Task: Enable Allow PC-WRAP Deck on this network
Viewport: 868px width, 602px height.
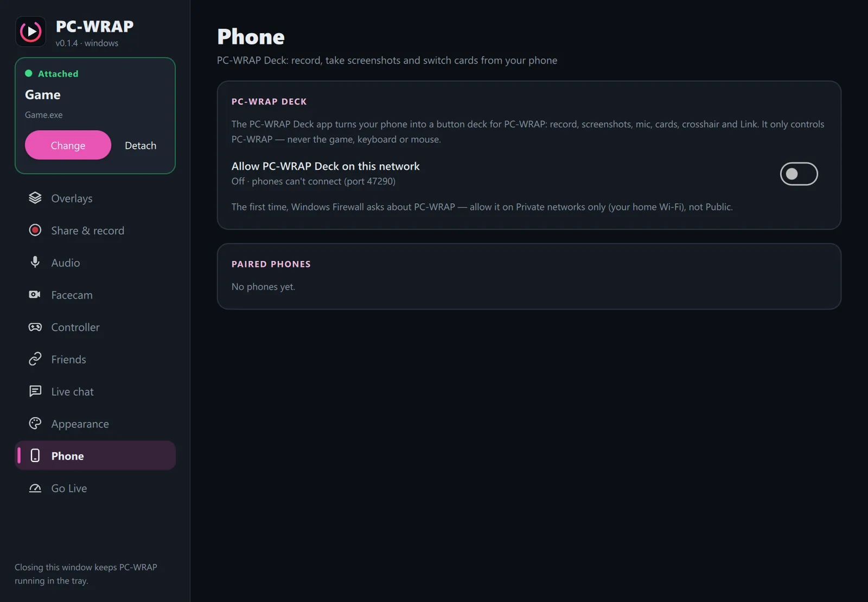Action: [x=799, y=174]
